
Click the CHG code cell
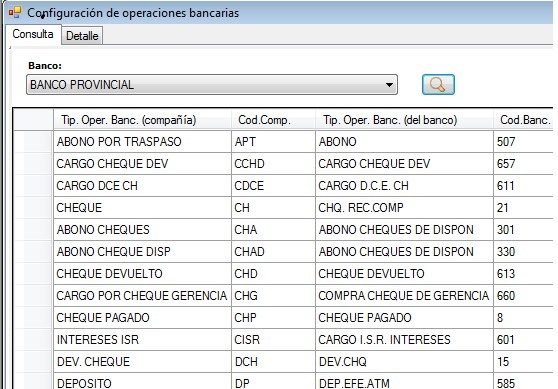[x=273, y=296]
